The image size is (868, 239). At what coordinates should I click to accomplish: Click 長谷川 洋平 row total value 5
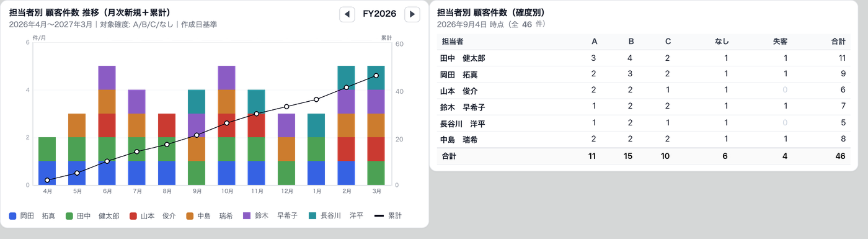click(843, 124)
